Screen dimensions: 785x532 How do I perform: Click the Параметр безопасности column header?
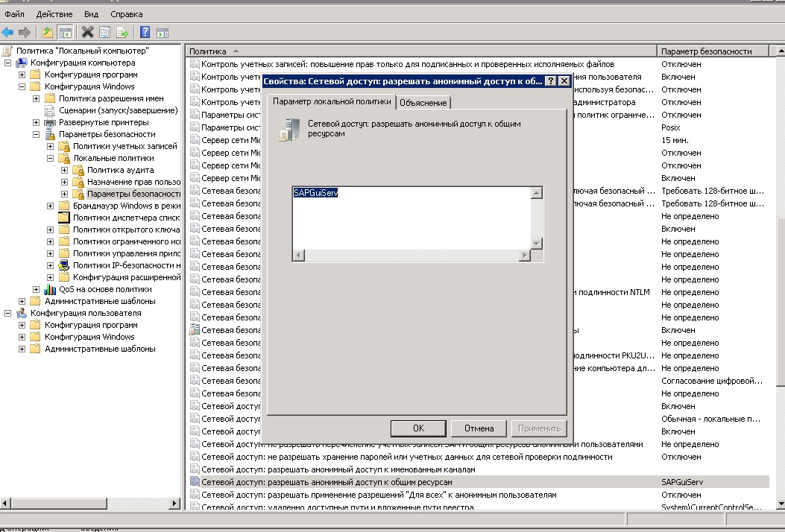(x=713, y=51)
